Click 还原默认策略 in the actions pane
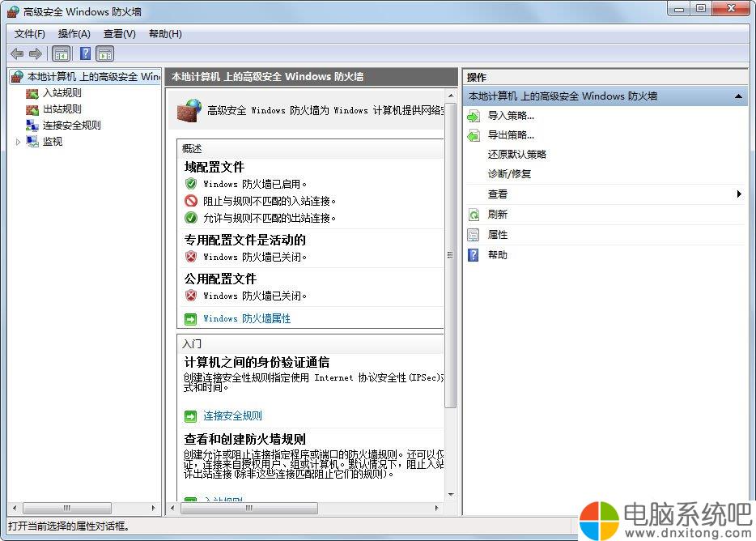The width and height of the screenshot is (756, 541). tap(517, 155)
